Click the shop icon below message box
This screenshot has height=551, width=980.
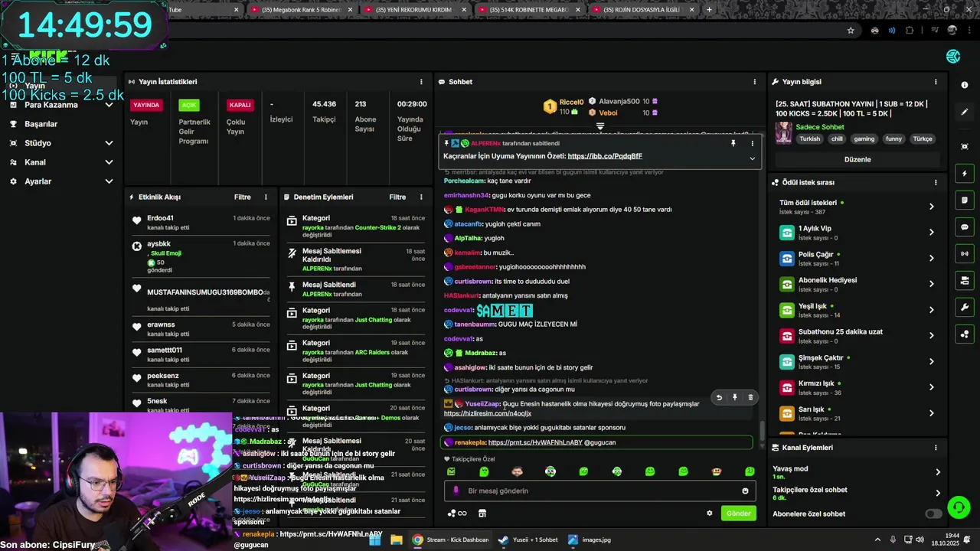(x=482, y=514)
